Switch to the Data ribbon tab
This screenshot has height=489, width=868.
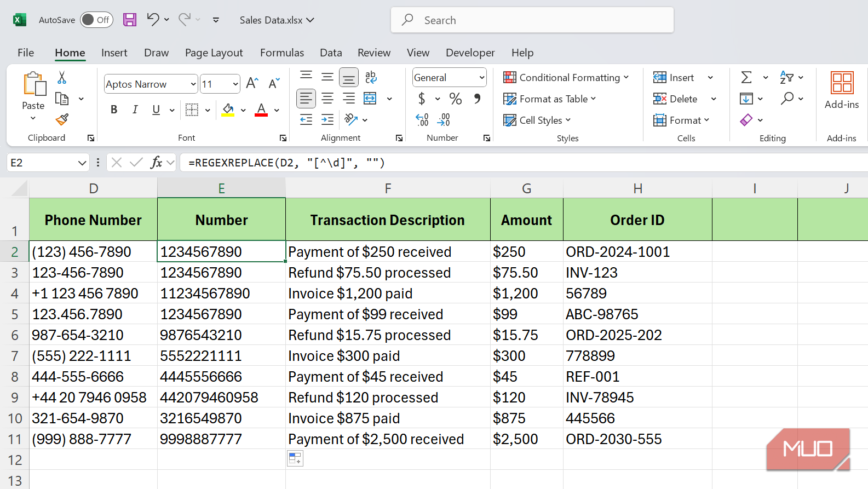331,53
